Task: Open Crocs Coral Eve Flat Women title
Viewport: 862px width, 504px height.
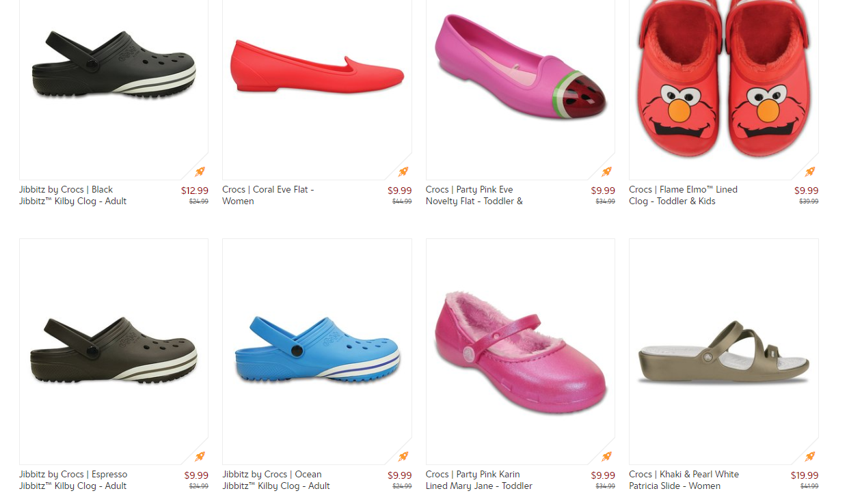Action: point(268,195)
